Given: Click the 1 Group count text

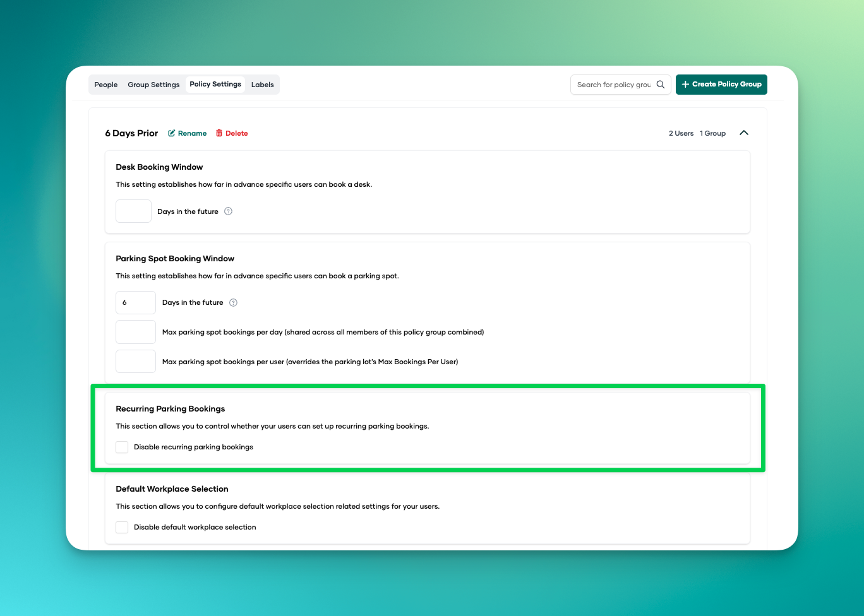Looking at the screenshot, I should coord(712,133).
